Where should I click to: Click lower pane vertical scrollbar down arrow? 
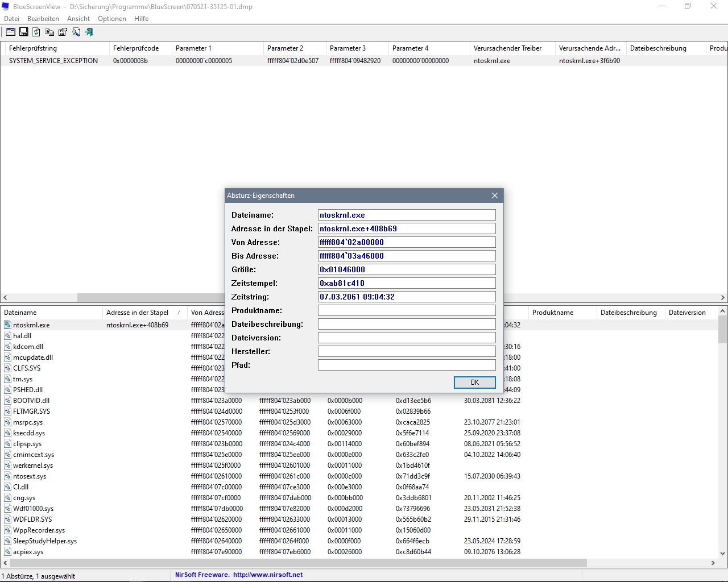coord(723,553)
